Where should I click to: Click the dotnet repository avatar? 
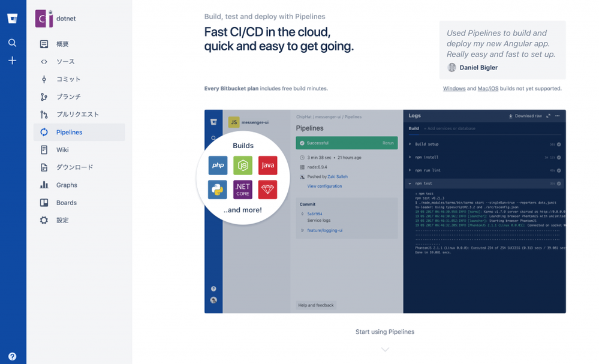tap(44, 19)
